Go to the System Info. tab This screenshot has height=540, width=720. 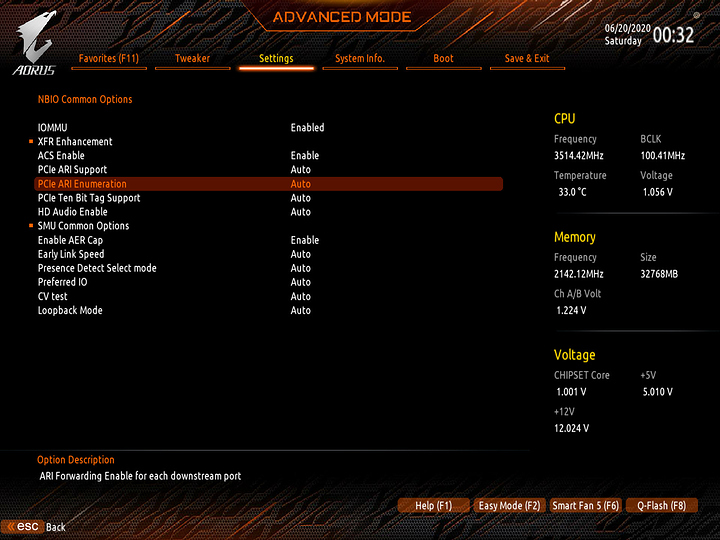click(x=360, y=59)
